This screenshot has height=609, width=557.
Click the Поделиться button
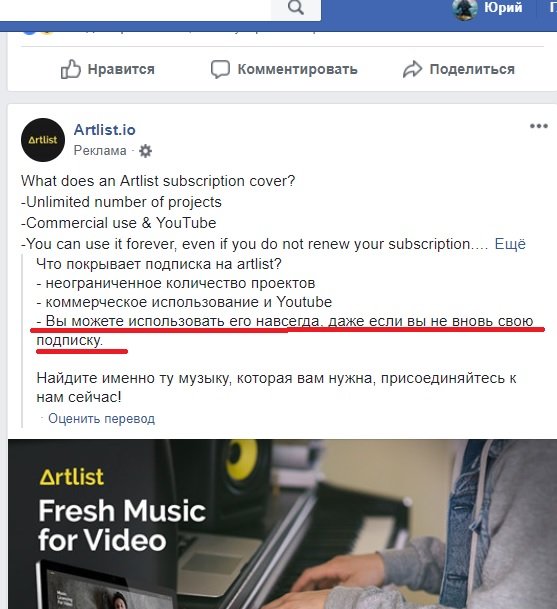(459, 69)
